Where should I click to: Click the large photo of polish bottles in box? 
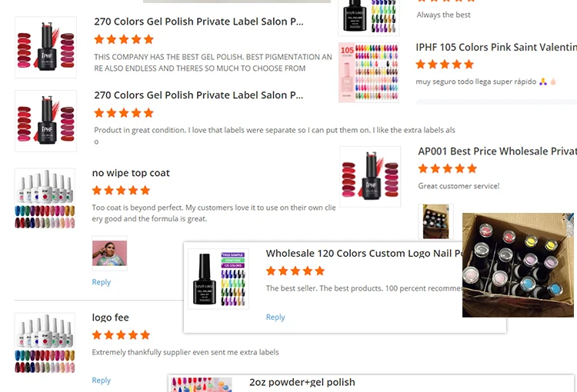tap(518, 265)
